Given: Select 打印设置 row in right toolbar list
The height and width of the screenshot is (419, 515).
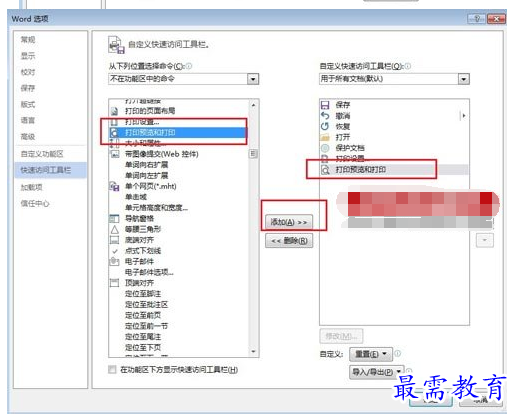Looking at the screenshot, I should coord(394,158).
